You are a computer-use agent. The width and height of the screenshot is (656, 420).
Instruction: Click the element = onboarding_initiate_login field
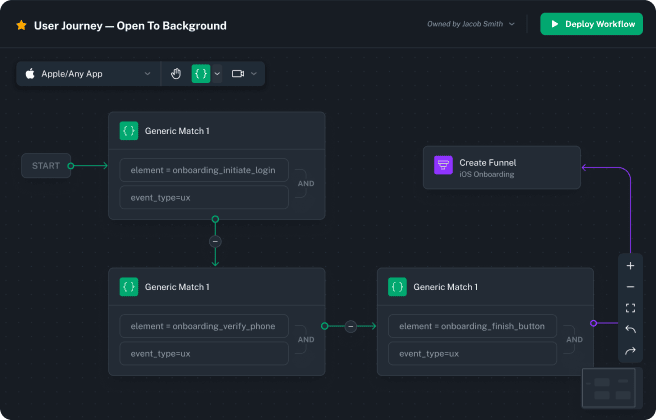pos(204,170)
